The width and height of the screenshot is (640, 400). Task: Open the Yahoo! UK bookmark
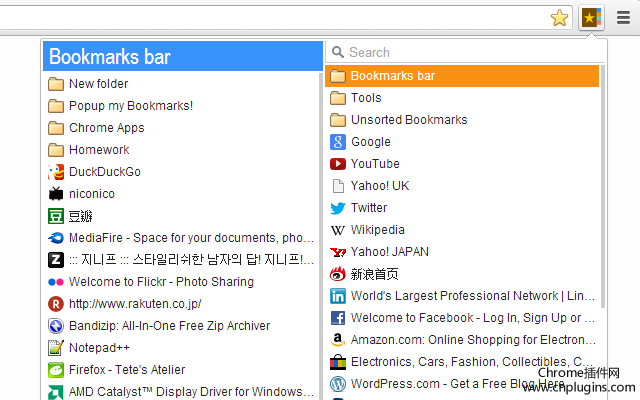click(462, 186)
